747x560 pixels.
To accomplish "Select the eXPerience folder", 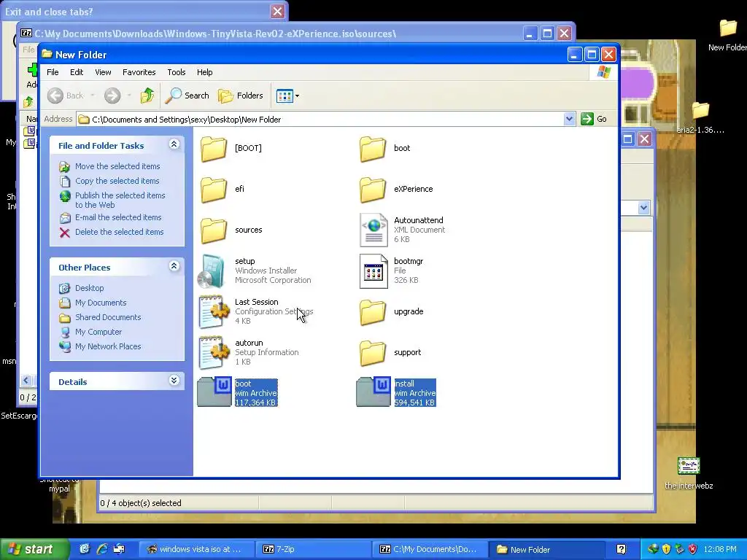I will 373,190.
